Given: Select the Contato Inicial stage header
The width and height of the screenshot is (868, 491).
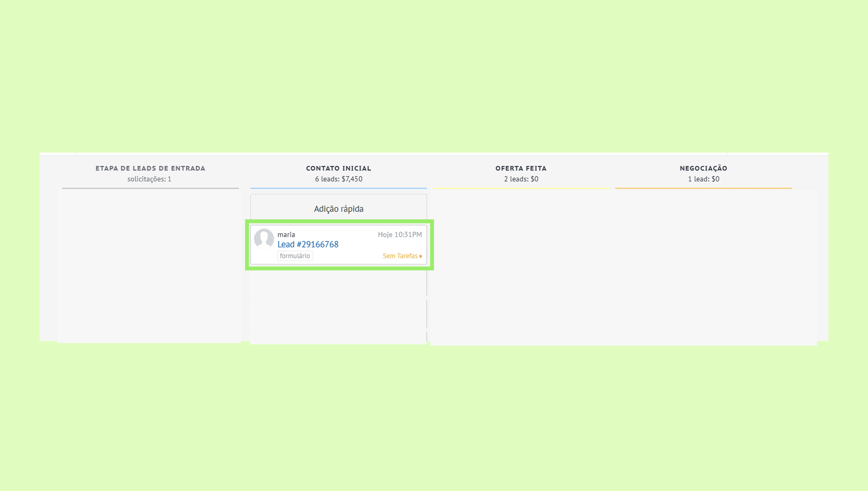Looking at the screenshot, I should pyautogui.click(x=339, y=168).
